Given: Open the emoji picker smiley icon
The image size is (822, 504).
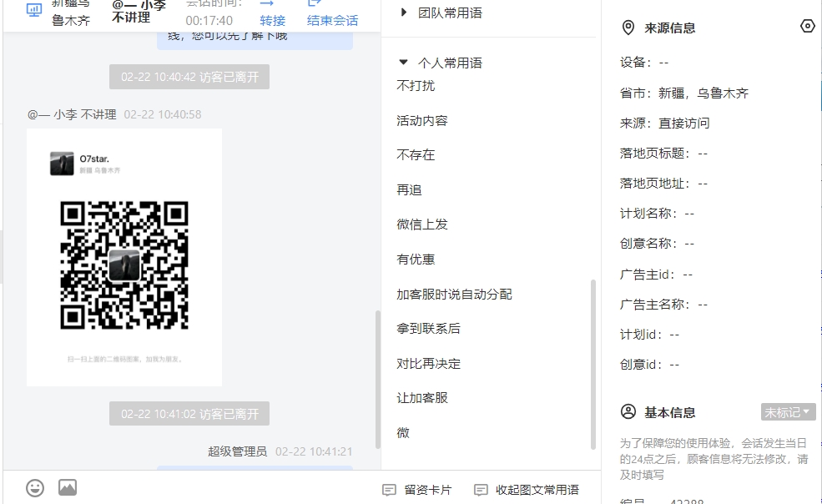Looking at the screenshot, I should pos(35,488).
